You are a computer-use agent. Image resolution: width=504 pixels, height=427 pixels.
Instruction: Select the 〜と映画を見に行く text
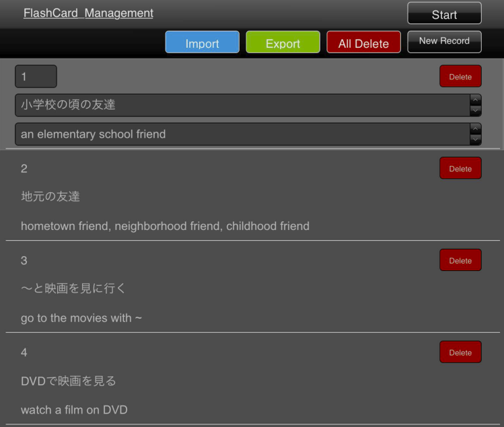point(73,288)
